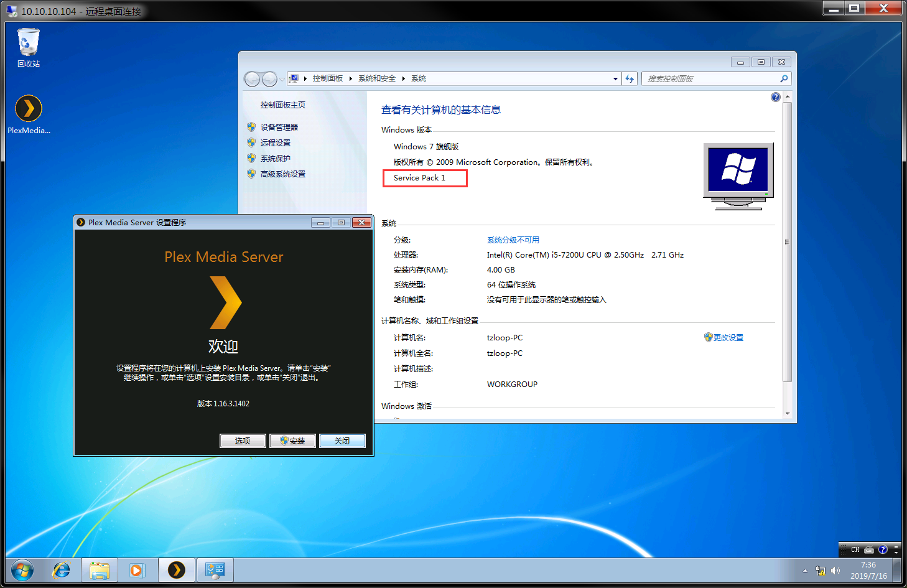Click the 更改设置 link

pos(728,338)
